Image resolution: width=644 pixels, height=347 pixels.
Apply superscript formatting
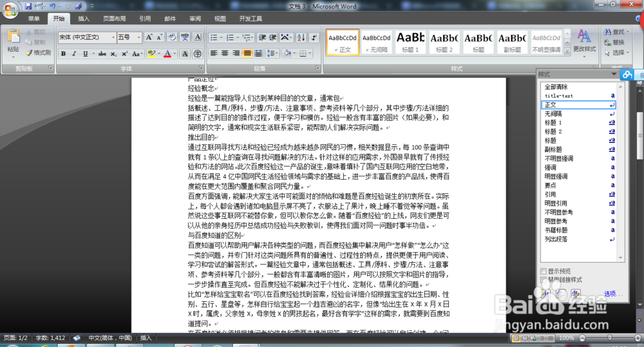(124, 54)
